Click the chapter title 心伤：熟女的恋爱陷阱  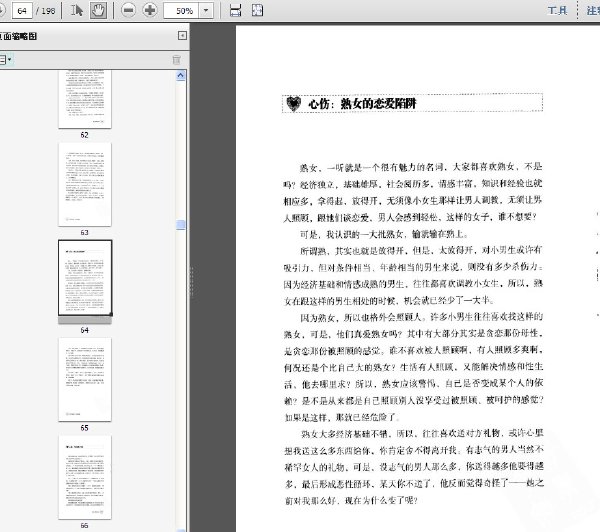click(x=362, y=104)
